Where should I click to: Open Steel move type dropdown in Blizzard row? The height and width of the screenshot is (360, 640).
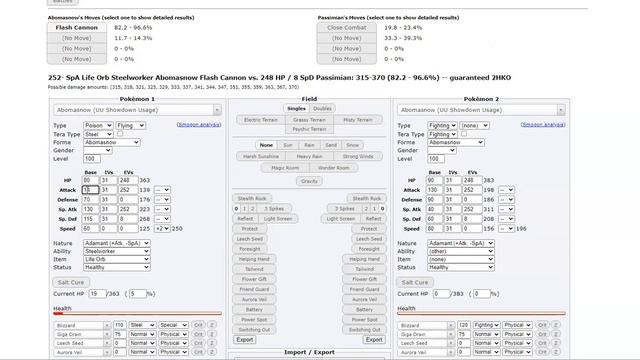pyautogui.click(x=142, y=325)
